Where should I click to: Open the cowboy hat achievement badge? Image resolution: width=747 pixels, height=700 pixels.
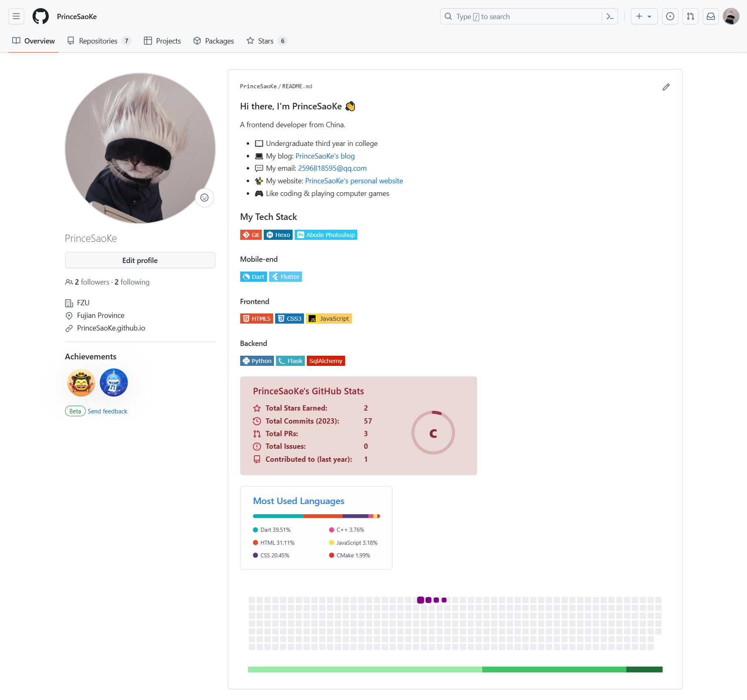click(81, 383)
